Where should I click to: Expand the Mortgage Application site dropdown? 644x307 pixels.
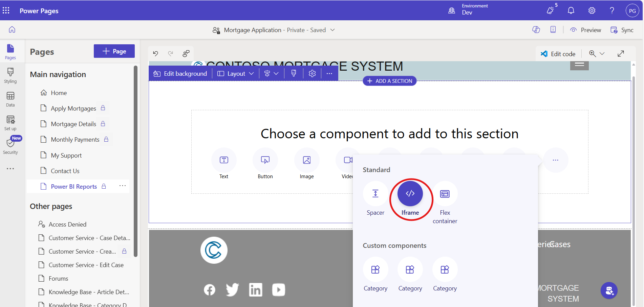point(332,30)
